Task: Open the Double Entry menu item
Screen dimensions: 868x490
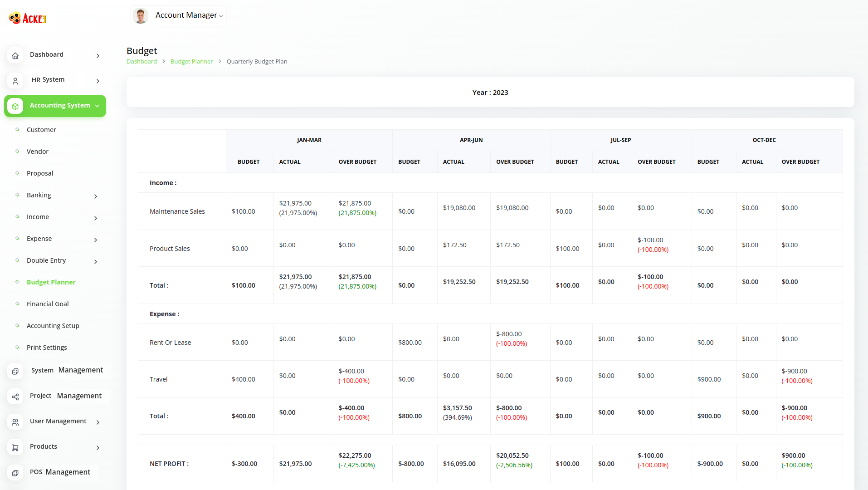Action: point(46,260)
